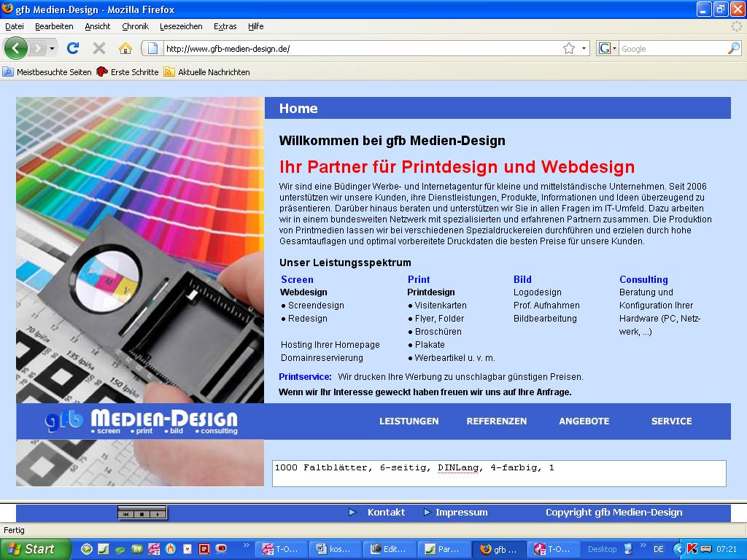Expand hidden system tray icons

678,550
